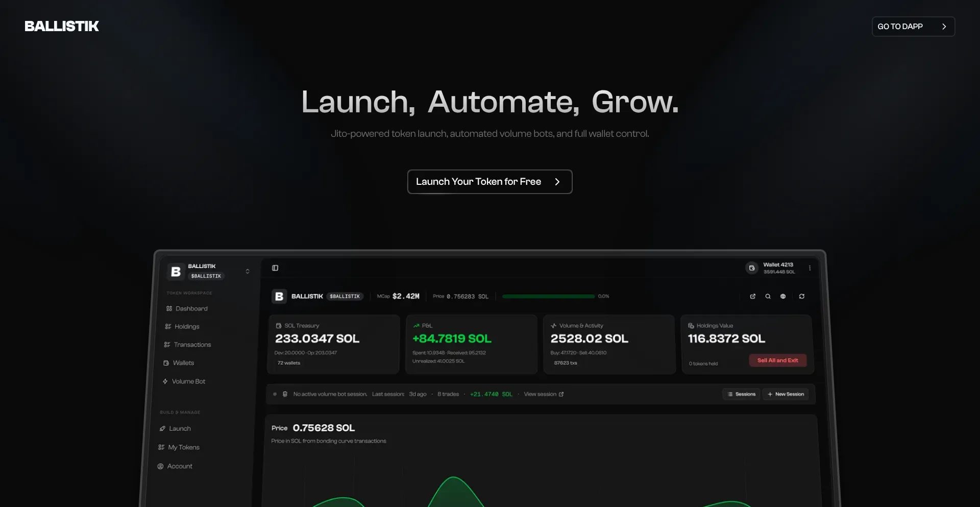Click the globe icon in the token bar
Image resolution: width=980 pixels, height=507 pixels.
pyautogui.click(x=783, y=296)
